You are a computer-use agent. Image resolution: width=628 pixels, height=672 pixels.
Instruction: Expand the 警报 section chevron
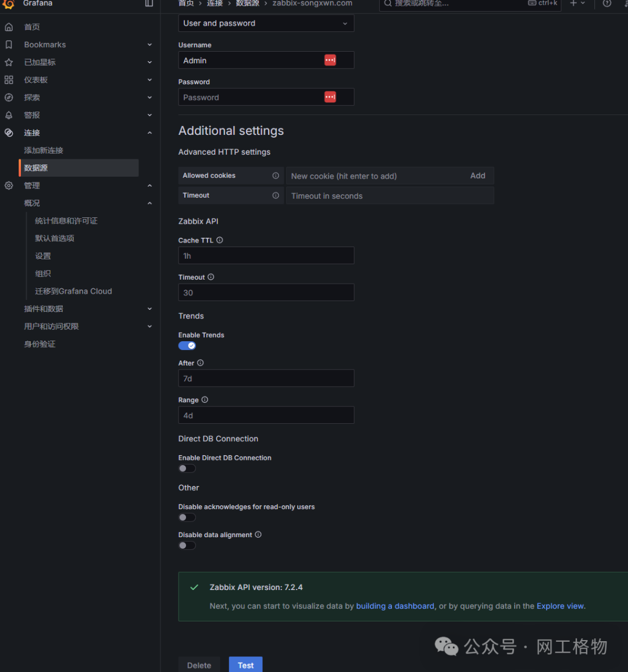click(x=149, y=115)
